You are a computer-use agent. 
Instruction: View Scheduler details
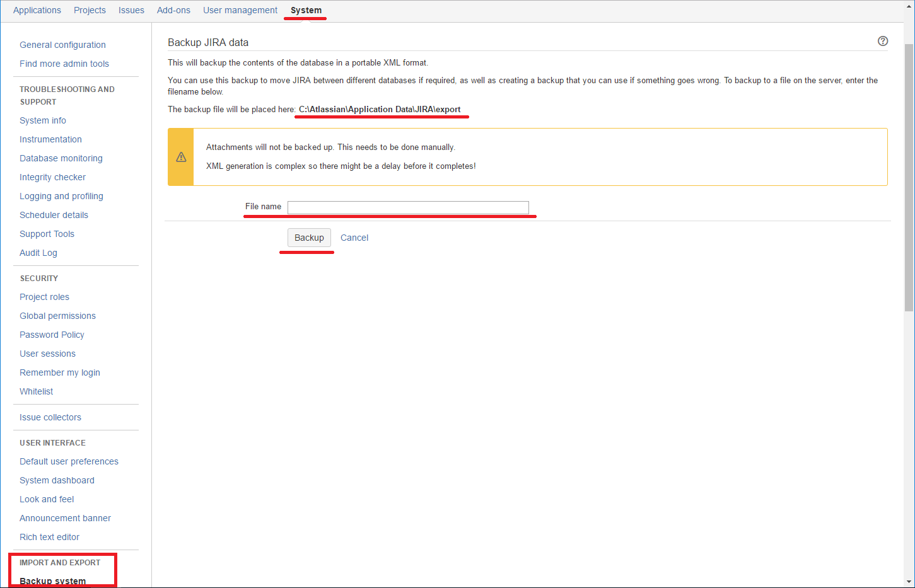pyautogui.click(x=54, y=215)
